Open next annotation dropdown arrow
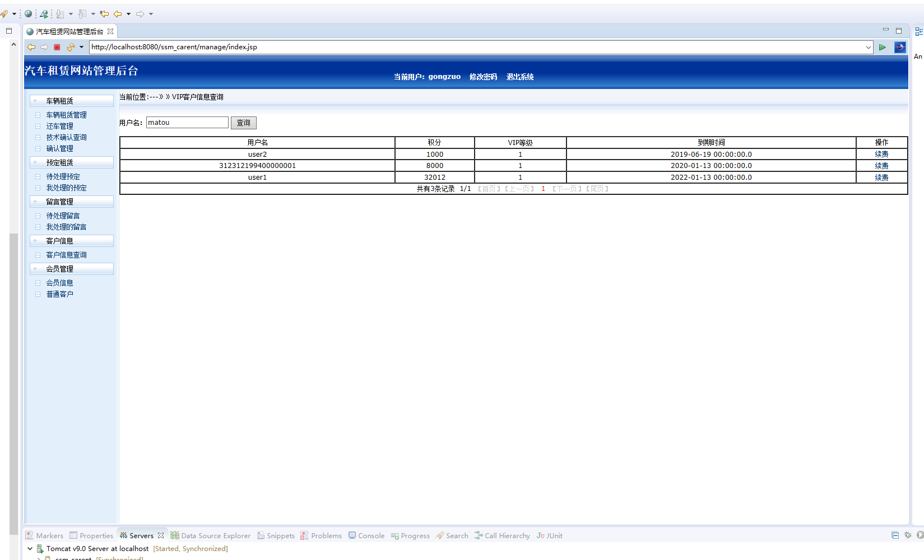This screenshot has height=560, width=924. click(71, 14)
